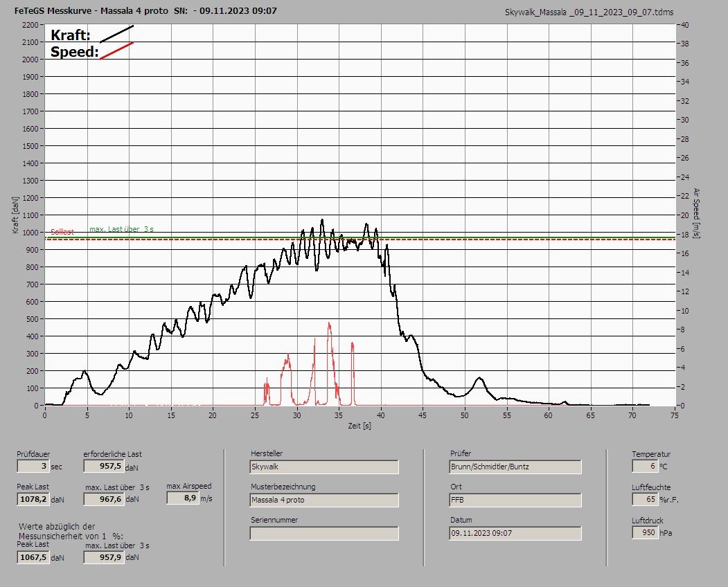Click the "hPa" unit beside Luftdruck

point(666,533)
